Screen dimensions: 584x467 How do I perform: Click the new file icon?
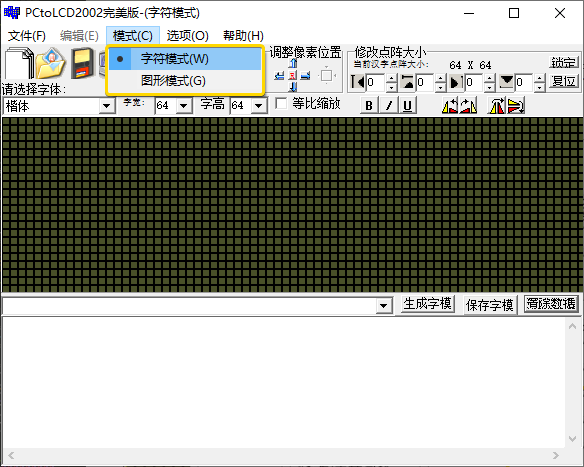point(19,63)
